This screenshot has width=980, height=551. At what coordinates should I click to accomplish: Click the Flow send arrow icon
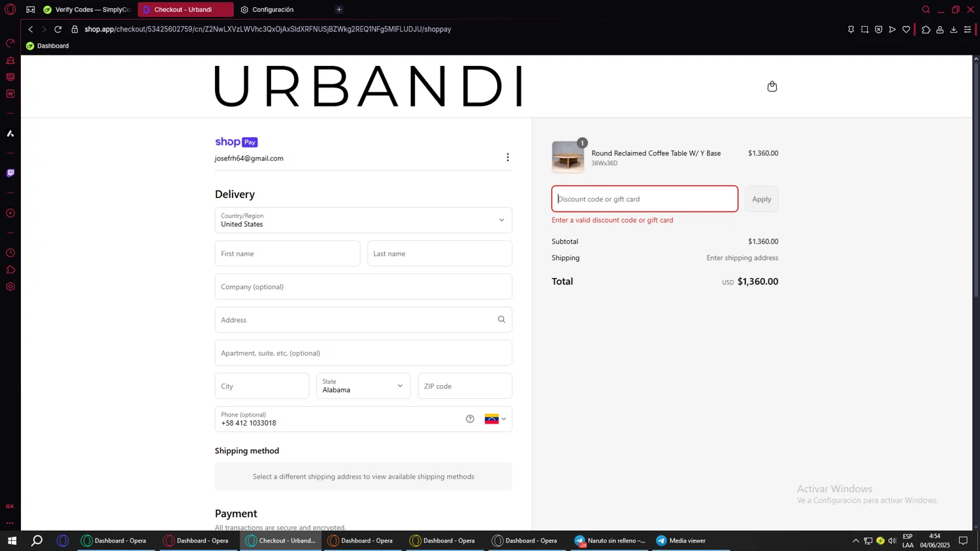892,29
